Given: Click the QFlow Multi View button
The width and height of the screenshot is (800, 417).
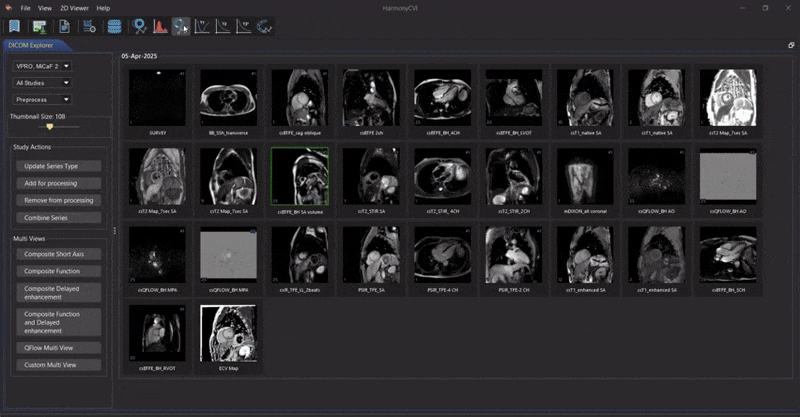Looking at the screenshot, I should point(59,348).
